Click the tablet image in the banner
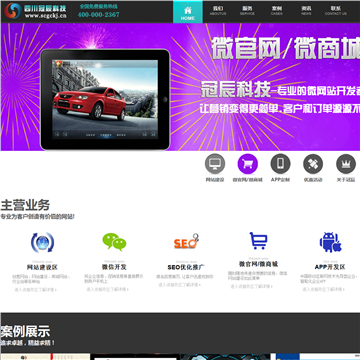The width and height of the screenshot is (360, 360). pos(105,99)
